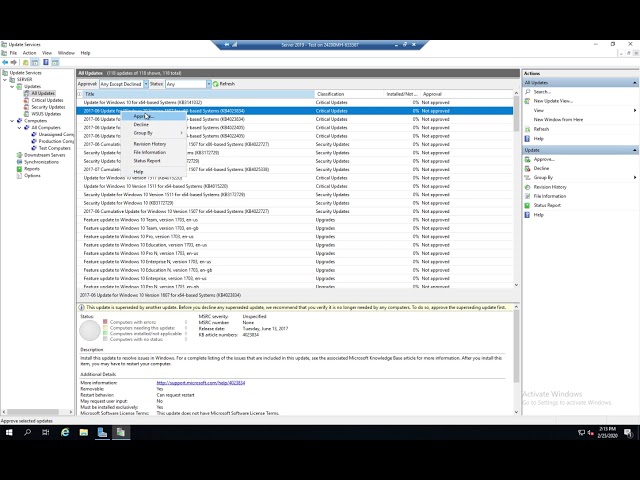This screenshot has width=640, height=480.
Task: Sort by the Approval column header
Action: (467, 94)
